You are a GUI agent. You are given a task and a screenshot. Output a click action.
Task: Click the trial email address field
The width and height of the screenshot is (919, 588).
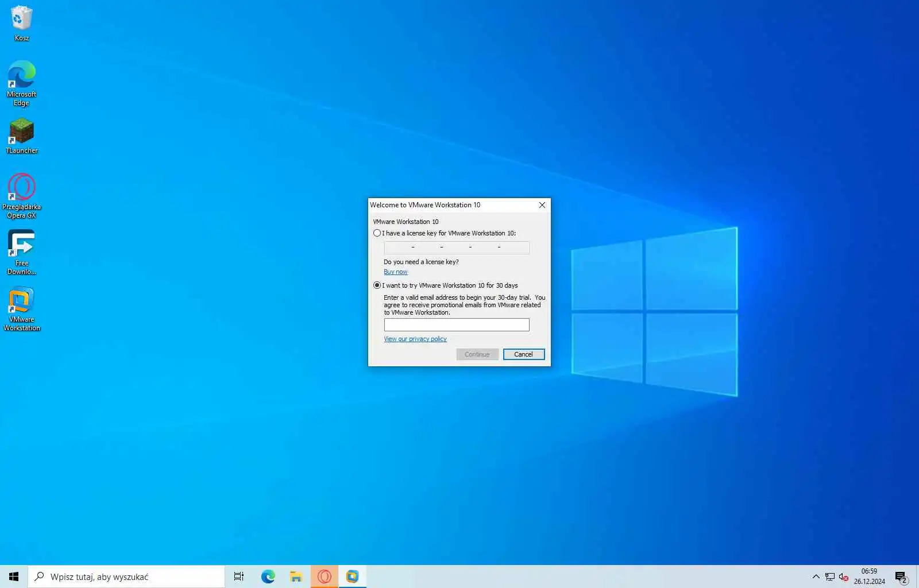457,325
